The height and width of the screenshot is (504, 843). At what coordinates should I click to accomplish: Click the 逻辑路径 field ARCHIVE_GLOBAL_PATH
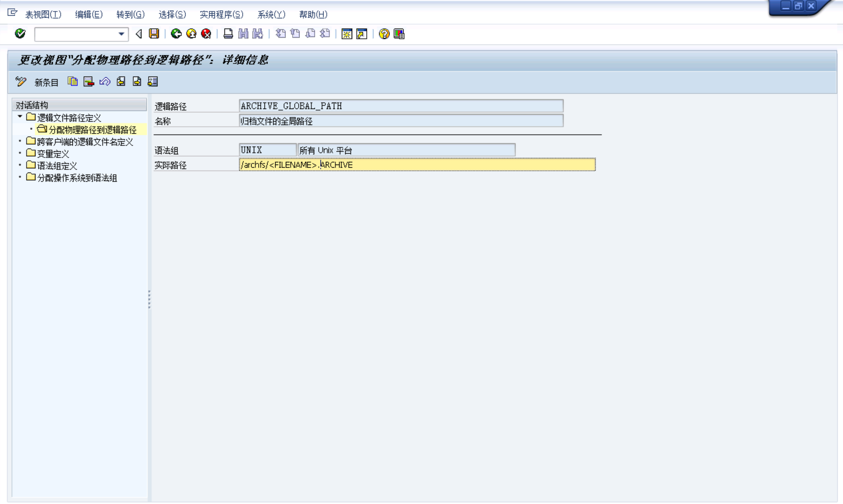pyautogui.click(x=401, y=106)
